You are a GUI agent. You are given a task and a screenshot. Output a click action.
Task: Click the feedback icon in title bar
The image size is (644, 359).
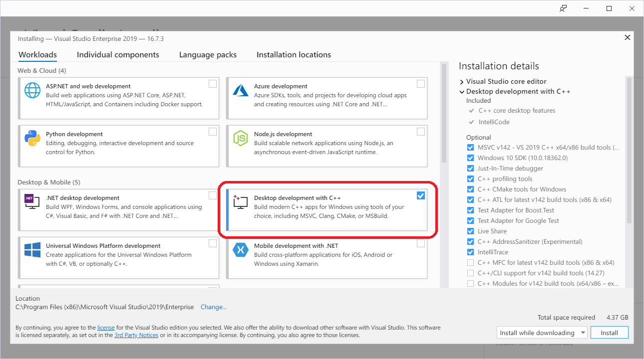click(x=563, y=8)
